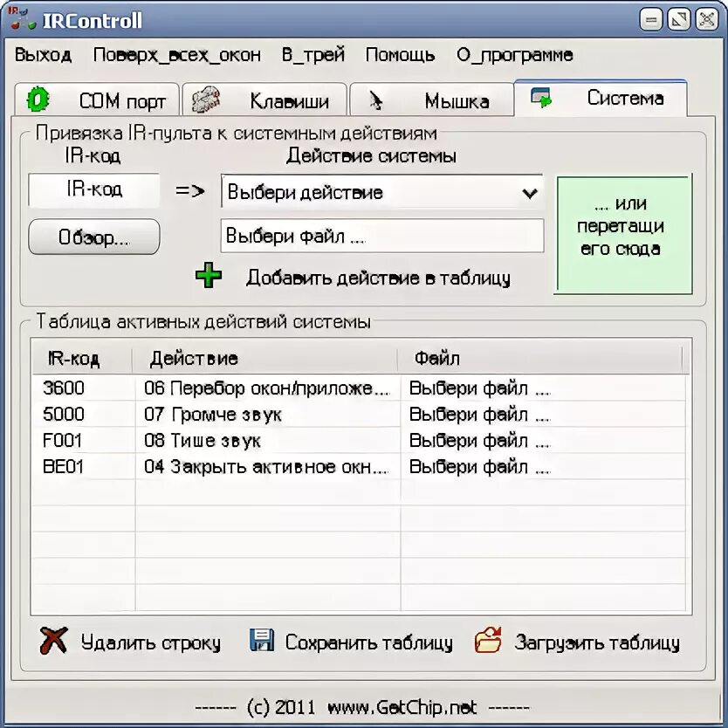Click Выбери файл cell in F001 row
This screenshot has height=728, width=728.
pyautogui.click(x=543, y=440)
